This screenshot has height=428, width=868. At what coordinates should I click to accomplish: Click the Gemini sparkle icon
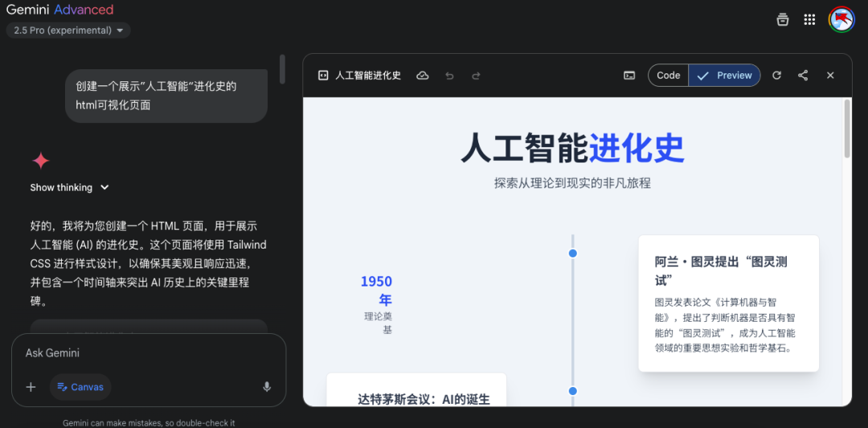tap(41, 161)
